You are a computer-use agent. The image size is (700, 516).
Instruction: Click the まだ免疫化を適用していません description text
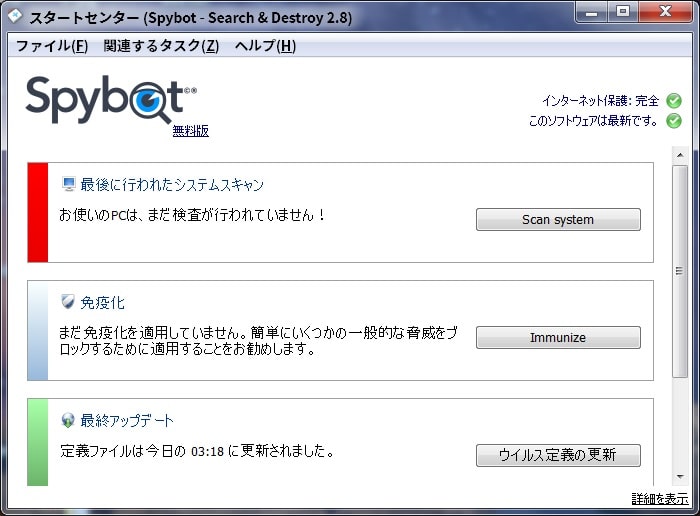(x=258, y=340)
